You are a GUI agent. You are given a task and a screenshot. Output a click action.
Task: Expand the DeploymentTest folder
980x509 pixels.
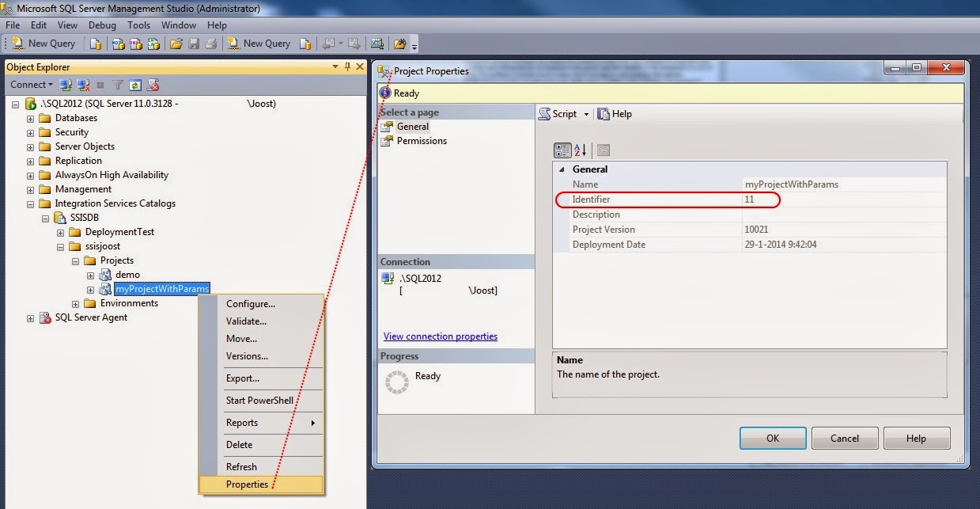point(61,232)
